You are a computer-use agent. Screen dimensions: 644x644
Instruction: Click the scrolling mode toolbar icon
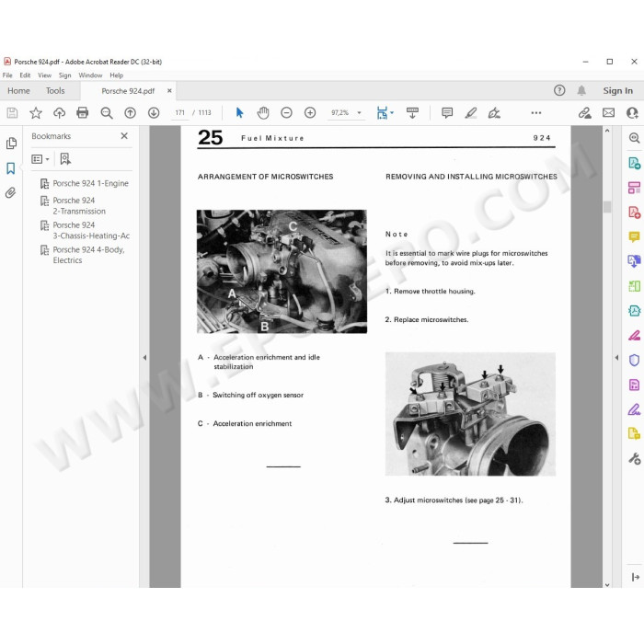click(412, 112)
